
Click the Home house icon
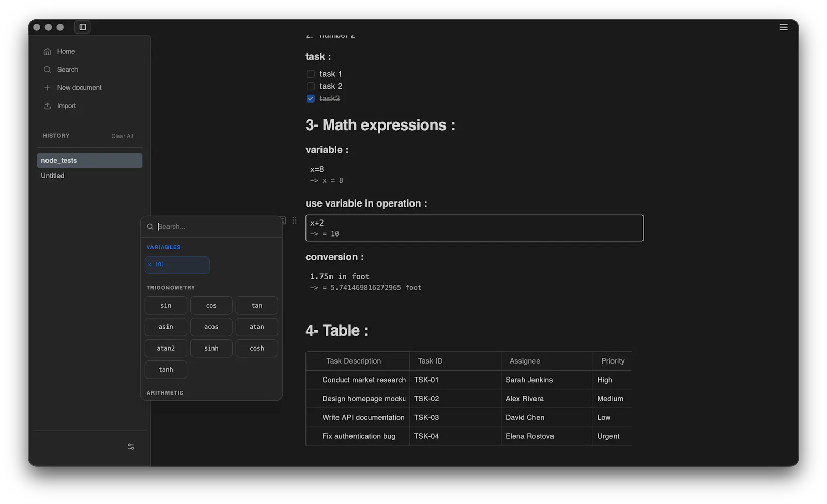(48, 52)
